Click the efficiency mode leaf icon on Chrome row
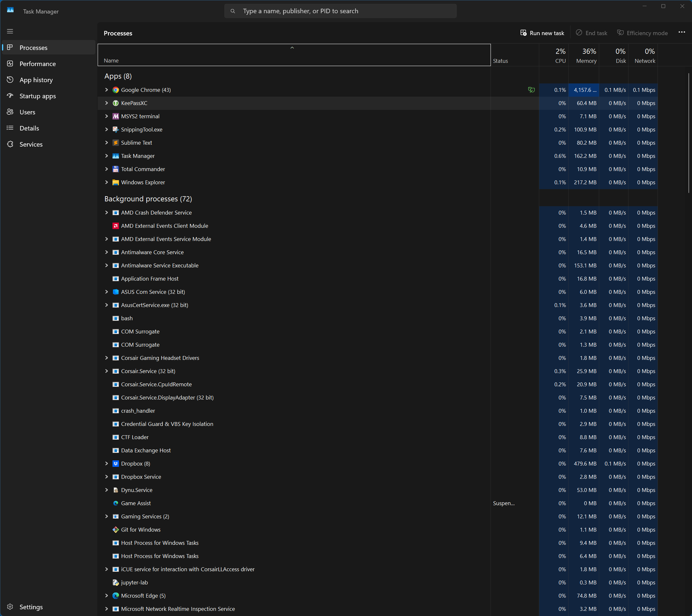This screenshot has height=616, width=692. [531, 90]
